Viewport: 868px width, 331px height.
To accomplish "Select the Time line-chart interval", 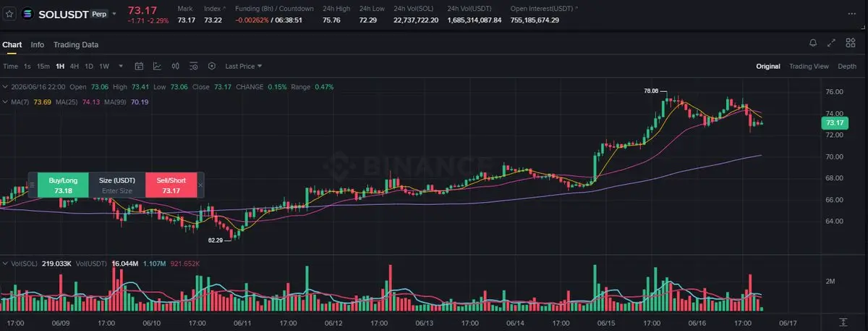I will click(10, 66).
